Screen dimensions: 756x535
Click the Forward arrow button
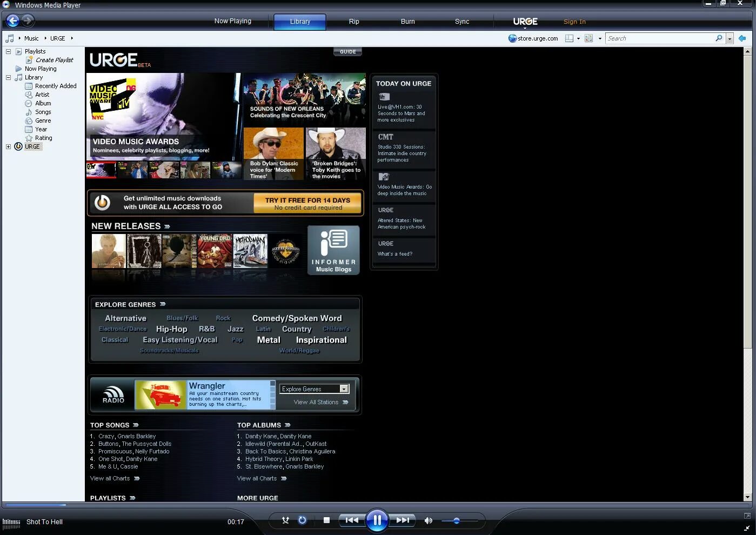(28, 21)
